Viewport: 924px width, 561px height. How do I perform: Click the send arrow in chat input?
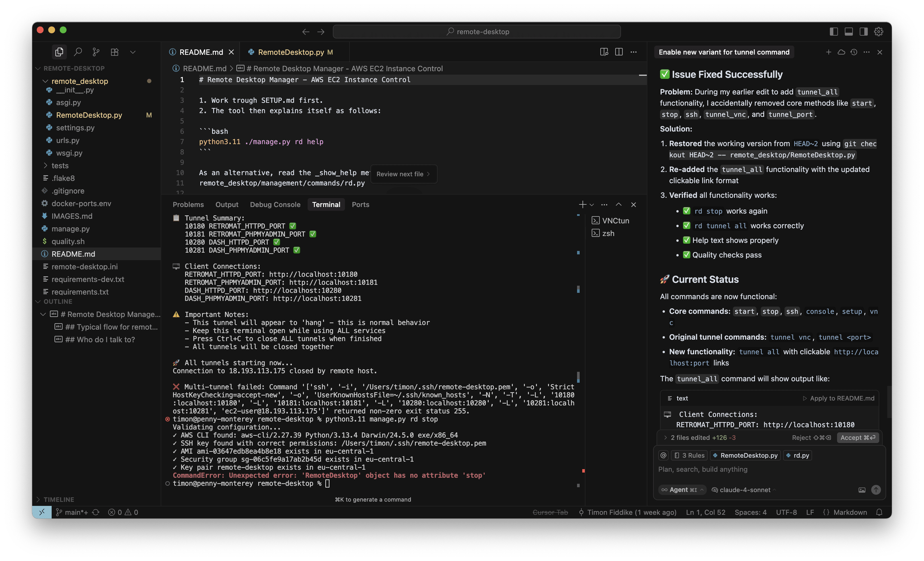876,490
